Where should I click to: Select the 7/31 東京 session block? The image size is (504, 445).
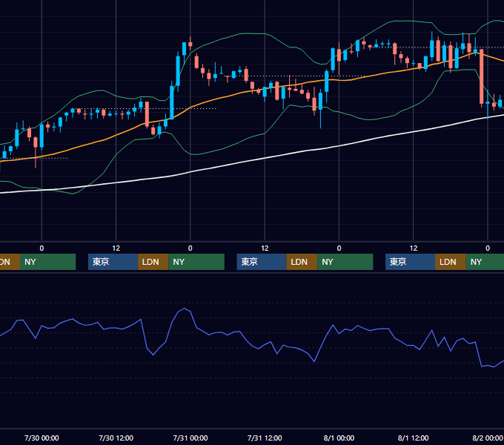[262, 262]
